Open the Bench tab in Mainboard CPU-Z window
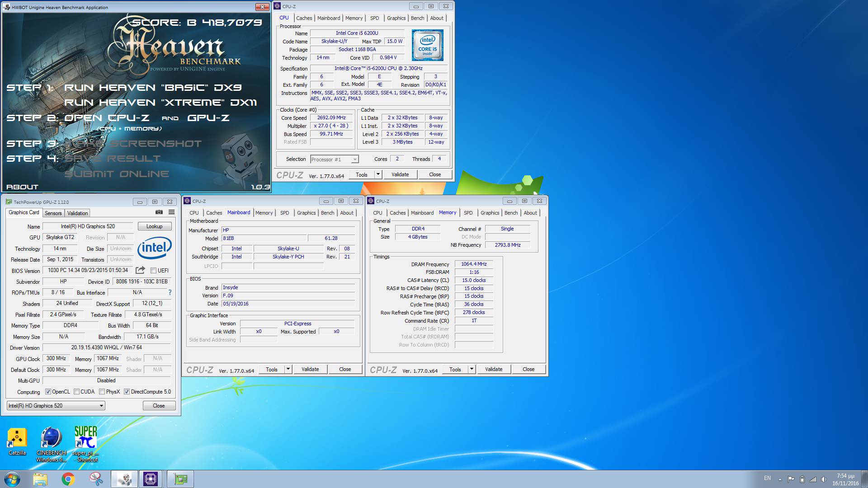Viewport: 868px width, 488px height. tap(327, 213)
